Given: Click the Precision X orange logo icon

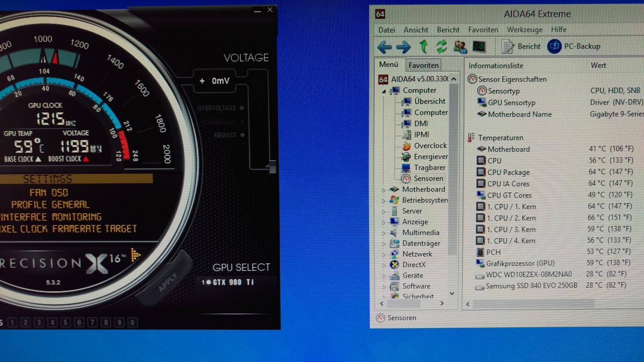Looking at the screenshot, I should coord(136,255).
